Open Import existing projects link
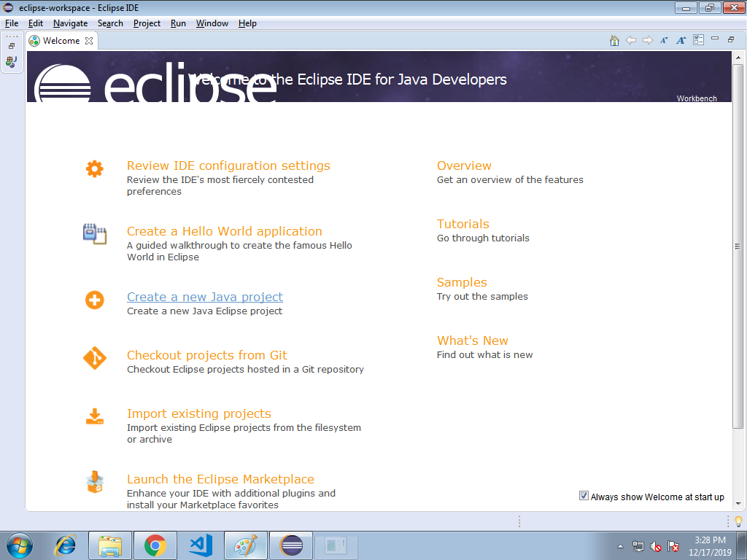The height and width of the screenshot is (560, 747). [x=199, y=414]
